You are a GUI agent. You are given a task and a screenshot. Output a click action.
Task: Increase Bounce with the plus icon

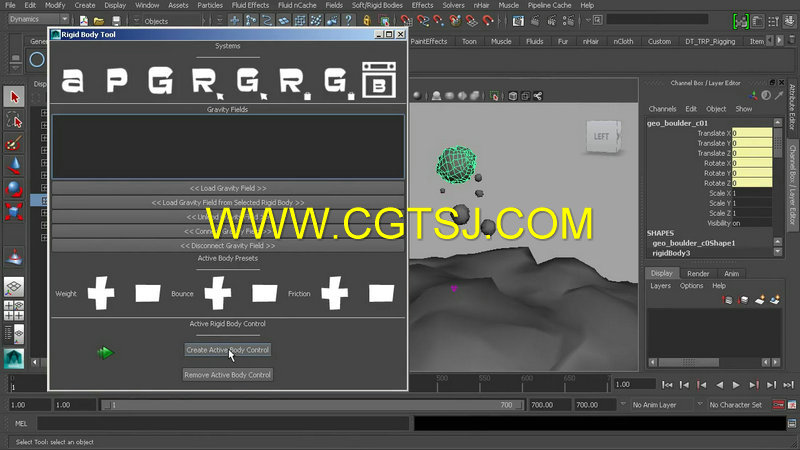click(218, 293)
